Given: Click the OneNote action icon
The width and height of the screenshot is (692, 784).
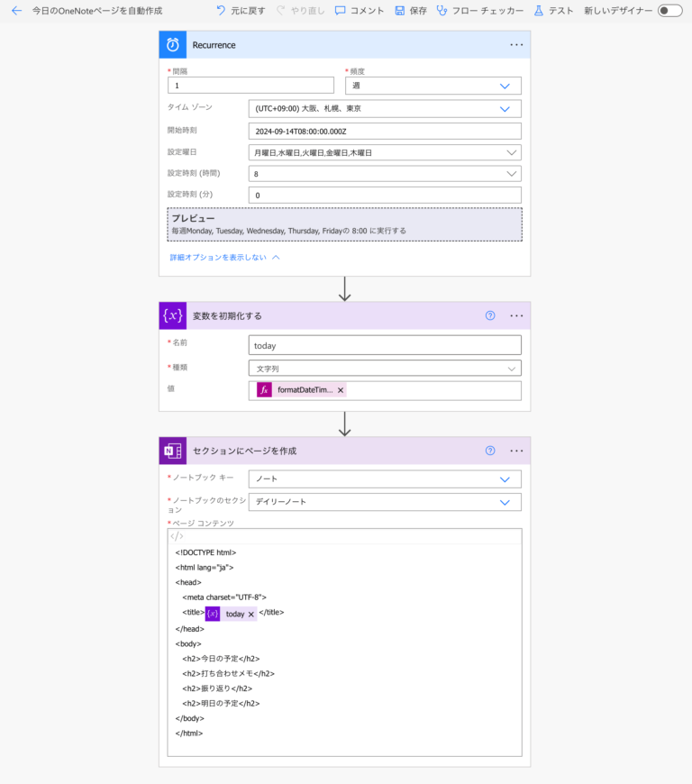Looking at the screenshot, I should (x=173, y=451).
